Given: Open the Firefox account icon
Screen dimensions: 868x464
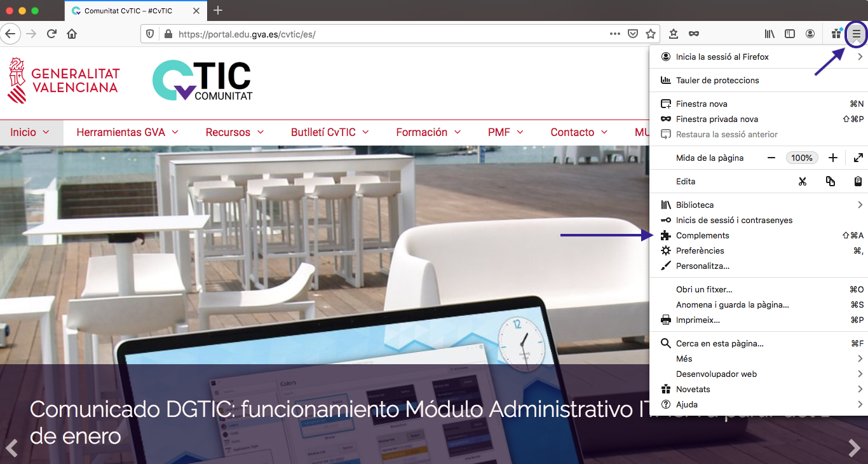Looking at the screenshot, I should click(x=810, y=34).
